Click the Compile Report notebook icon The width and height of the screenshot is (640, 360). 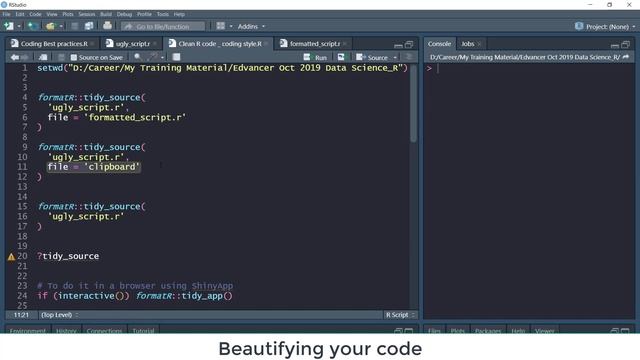point(176,57)
